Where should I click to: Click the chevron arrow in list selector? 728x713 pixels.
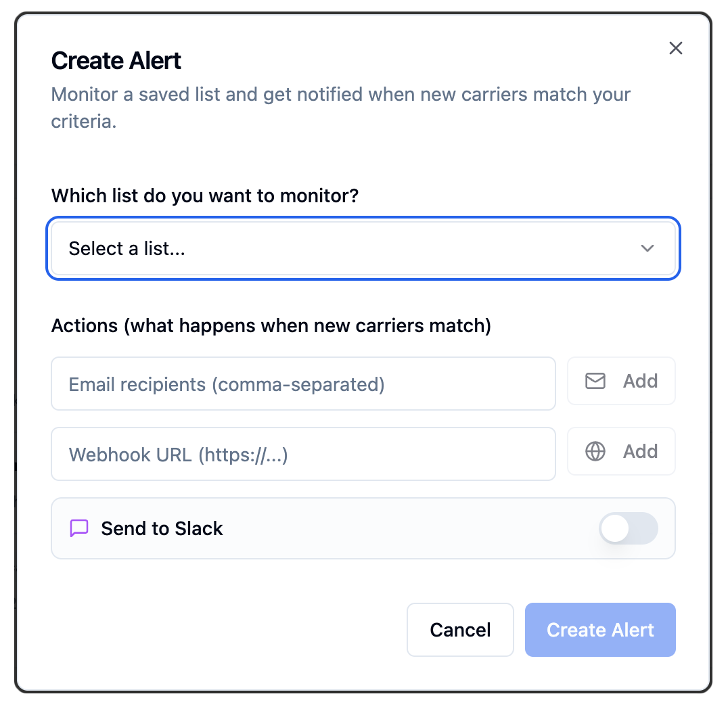[x=647, y=248]
